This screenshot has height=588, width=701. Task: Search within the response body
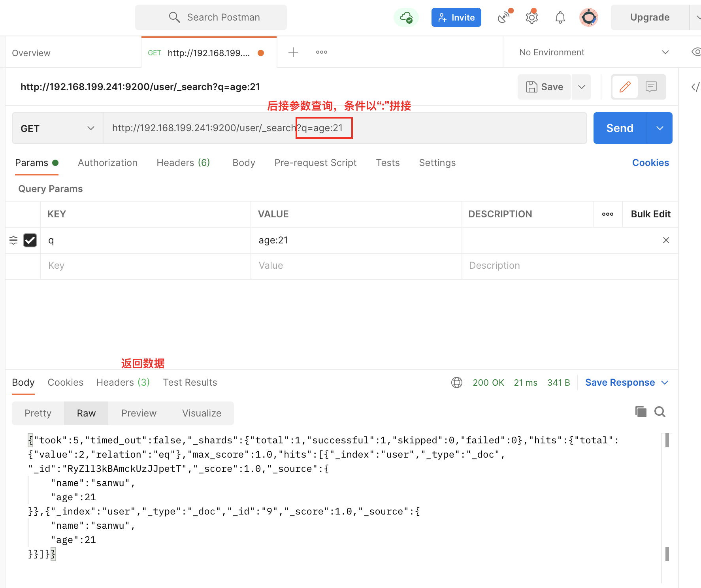tap(660, 412)
